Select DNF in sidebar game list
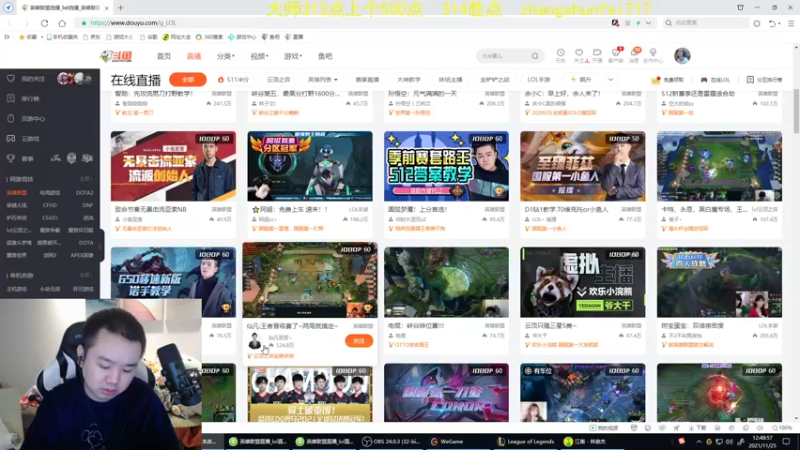Screen dimensions: 800x450 87,205
